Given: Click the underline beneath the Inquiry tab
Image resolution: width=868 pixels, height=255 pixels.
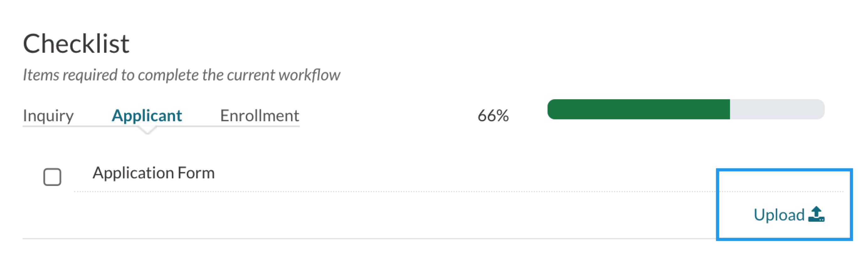Looking at the screenshot, I should tap(48, 127).
